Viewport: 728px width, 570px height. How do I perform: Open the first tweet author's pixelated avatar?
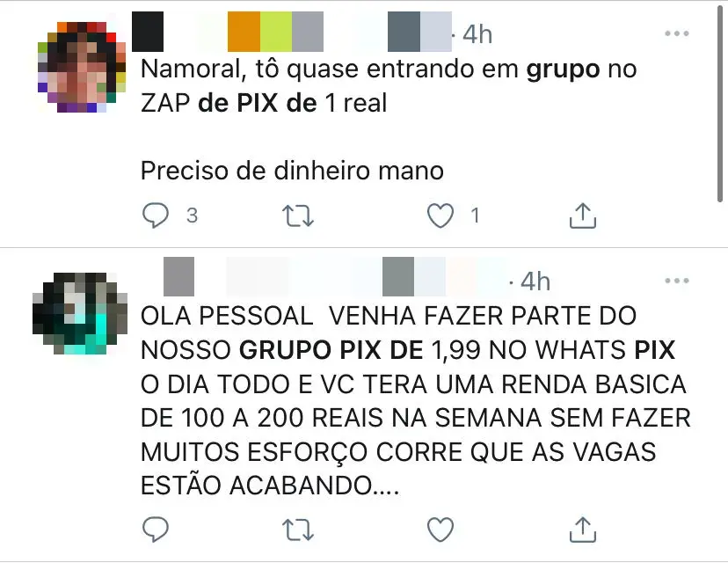pyautogui.click(x=82, y=67)
